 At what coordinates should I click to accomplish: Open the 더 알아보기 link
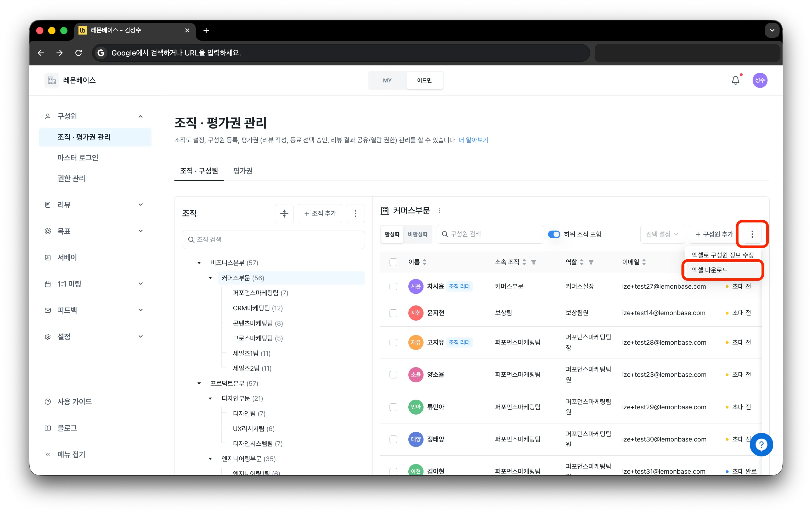click(x=473, y=140)
